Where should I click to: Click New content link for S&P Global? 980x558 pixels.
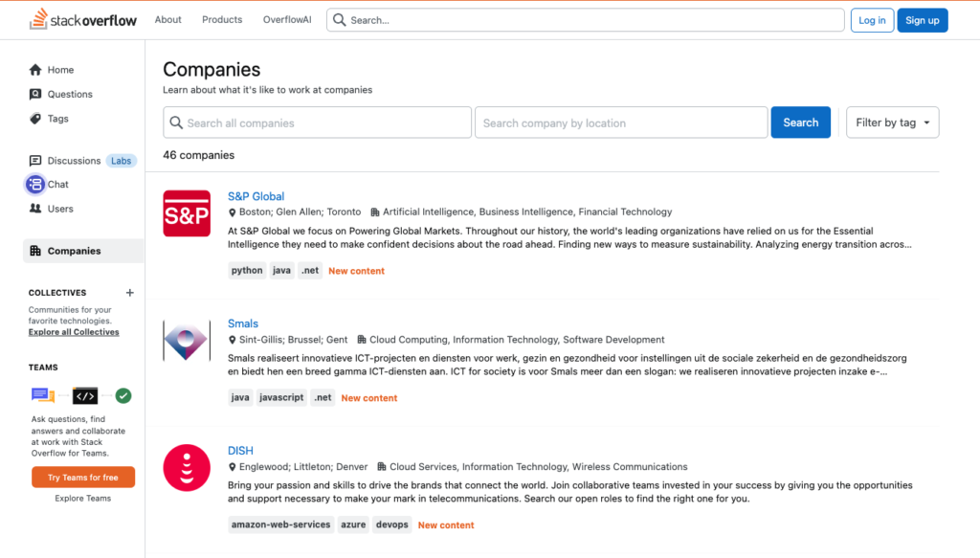[356, 271]
